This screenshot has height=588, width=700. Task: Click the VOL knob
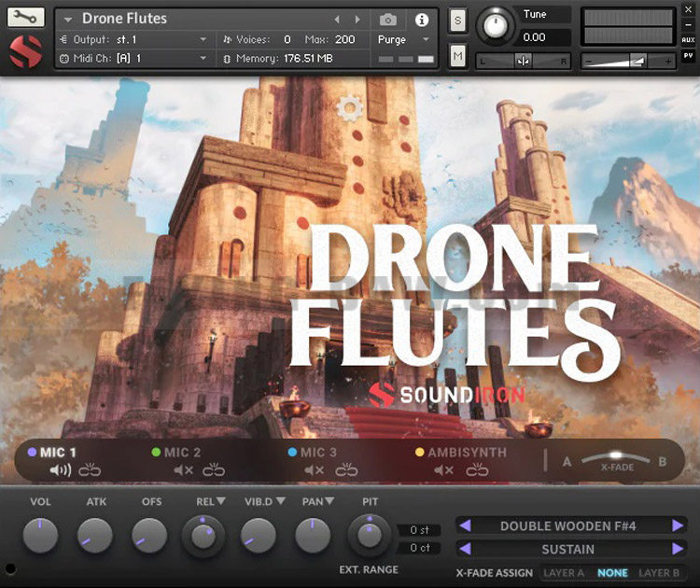(x=40, y=536)
